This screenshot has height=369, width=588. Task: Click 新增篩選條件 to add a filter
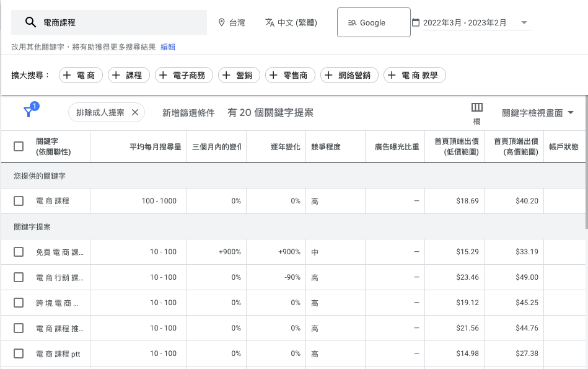pyautogui.click(x=188, y=113)
